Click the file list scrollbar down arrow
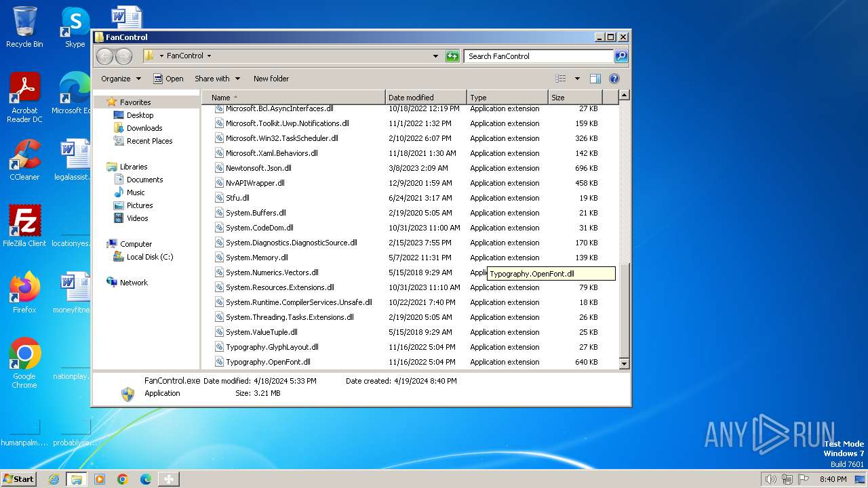The image size is (868, 488). 625,364
